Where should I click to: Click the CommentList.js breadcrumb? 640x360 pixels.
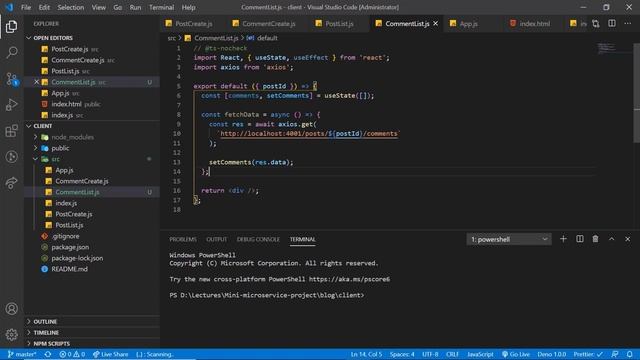pyautogui.click(x=216, y=38)
